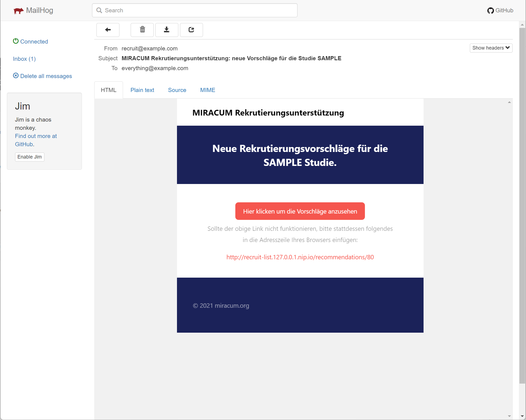Focus the Search input field

click(195, 10)
